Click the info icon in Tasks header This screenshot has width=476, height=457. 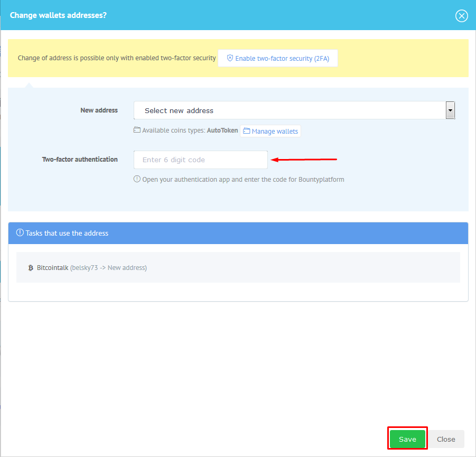click(20, 233)
